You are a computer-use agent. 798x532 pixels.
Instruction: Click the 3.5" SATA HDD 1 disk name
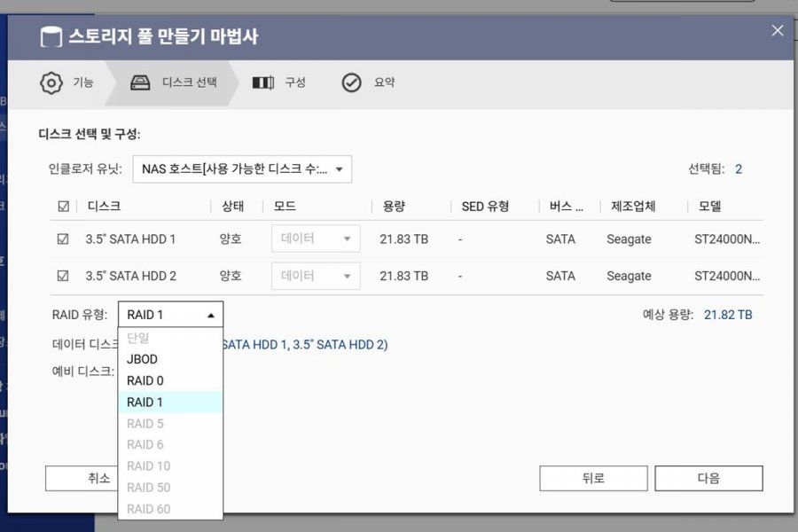coord(130,239)
